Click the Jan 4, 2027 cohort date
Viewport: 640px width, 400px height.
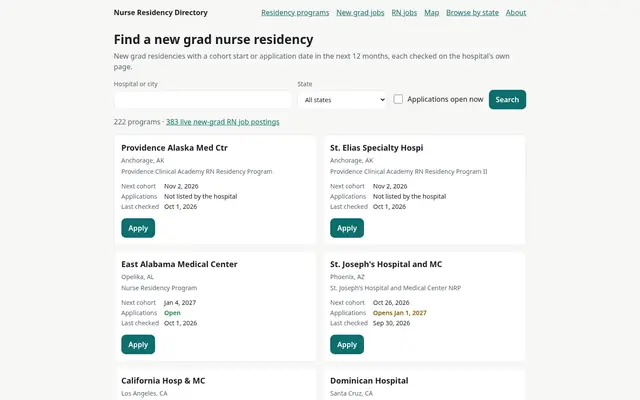[180, 303]
